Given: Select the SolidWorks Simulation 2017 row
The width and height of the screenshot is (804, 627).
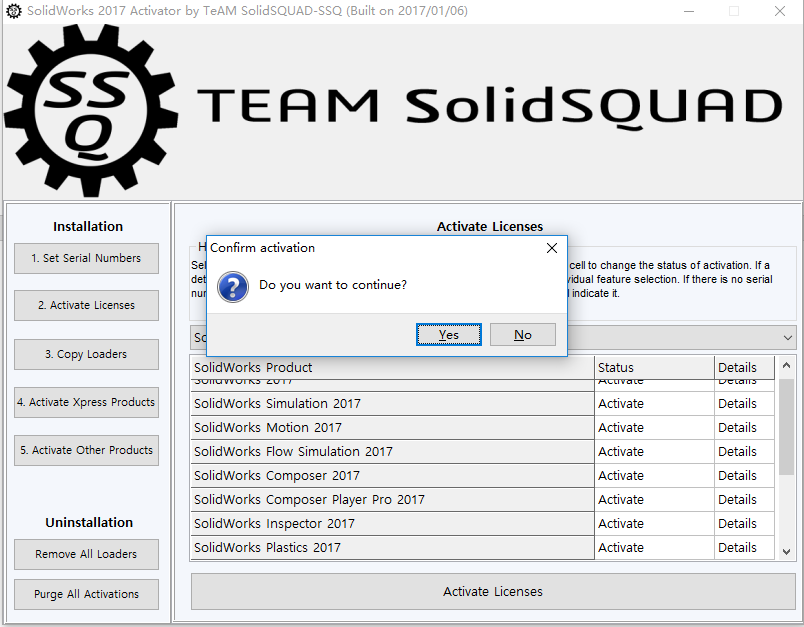Looking at the screenshot, I should (392, 404).
